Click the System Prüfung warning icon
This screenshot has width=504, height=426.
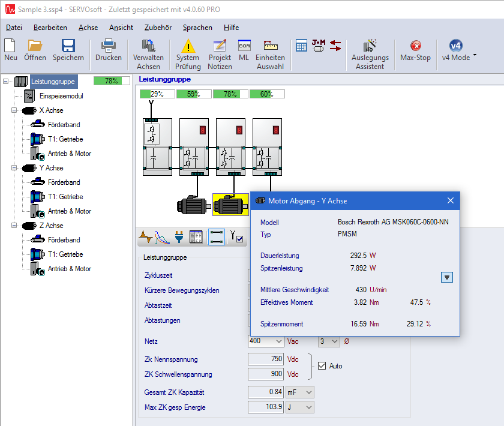click(188, 46)
